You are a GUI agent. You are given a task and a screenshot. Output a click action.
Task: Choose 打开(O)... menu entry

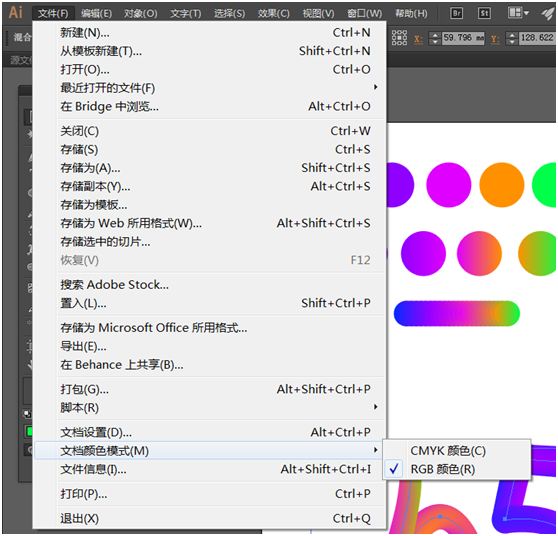point(210,70)
